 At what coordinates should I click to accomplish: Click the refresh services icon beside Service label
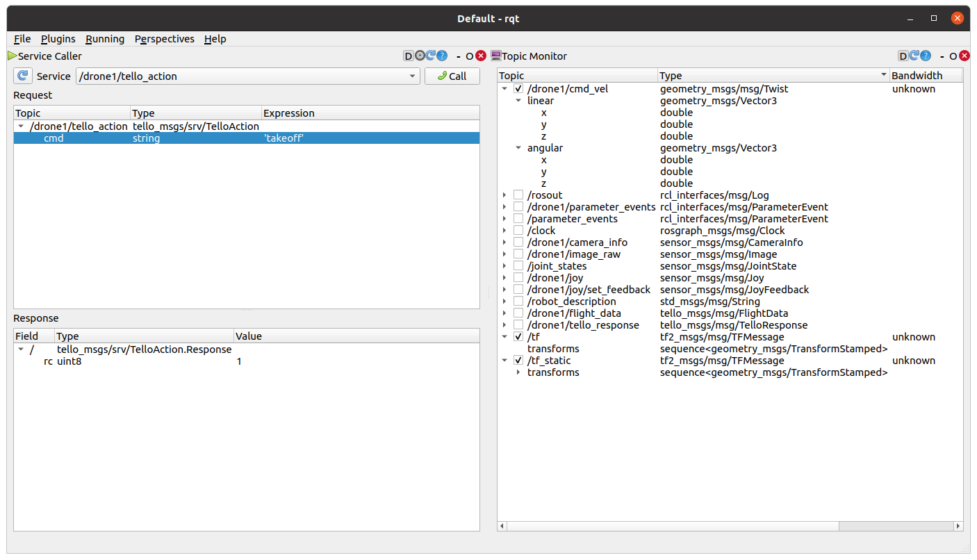(x=23, y=76)
